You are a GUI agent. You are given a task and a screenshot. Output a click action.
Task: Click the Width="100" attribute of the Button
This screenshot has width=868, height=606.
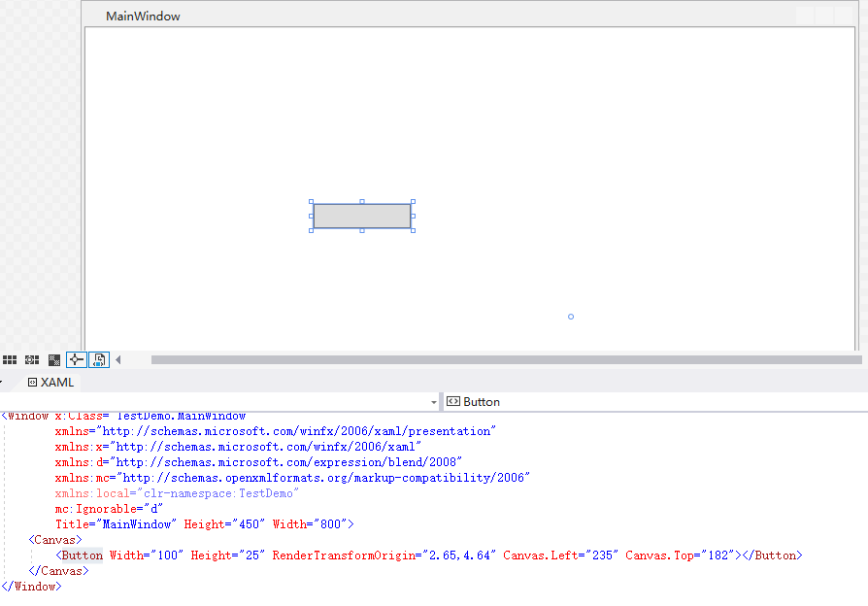point(147,555)
